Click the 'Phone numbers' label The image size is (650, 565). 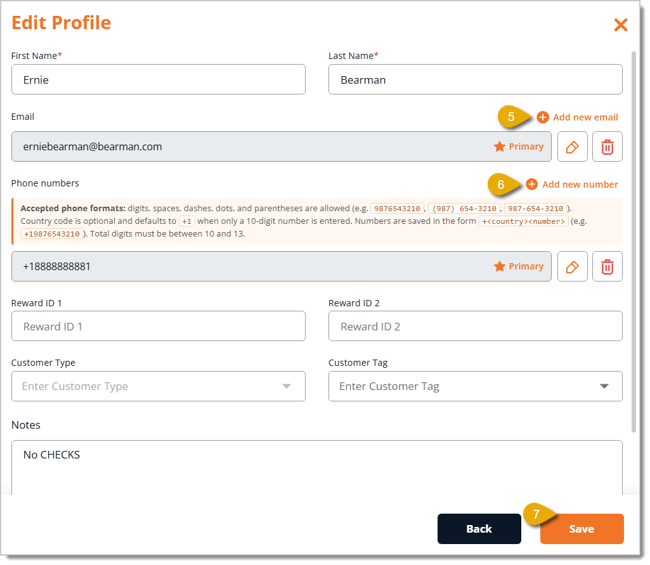pos(45,183)
